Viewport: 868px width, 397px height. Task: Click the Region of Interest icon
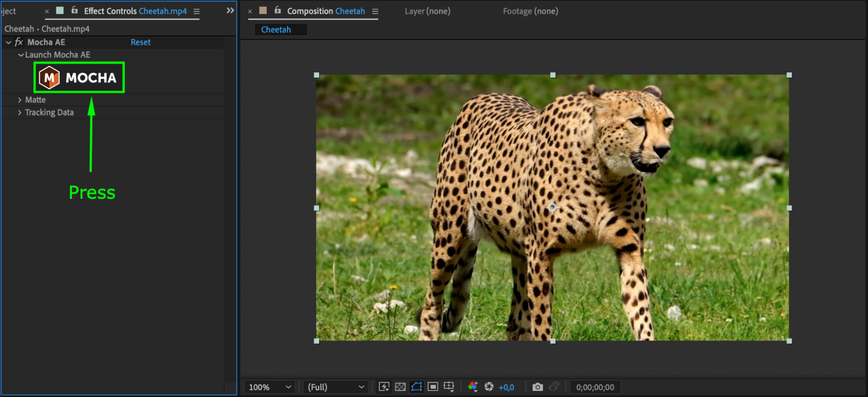tap(433, 387)
